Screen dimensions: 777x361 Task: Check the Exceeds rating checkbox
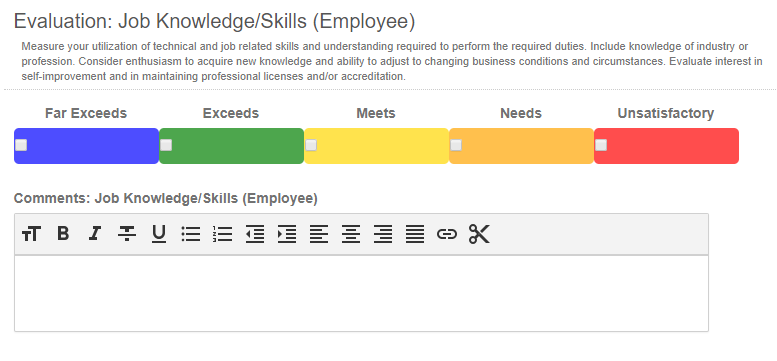[166, 145]
